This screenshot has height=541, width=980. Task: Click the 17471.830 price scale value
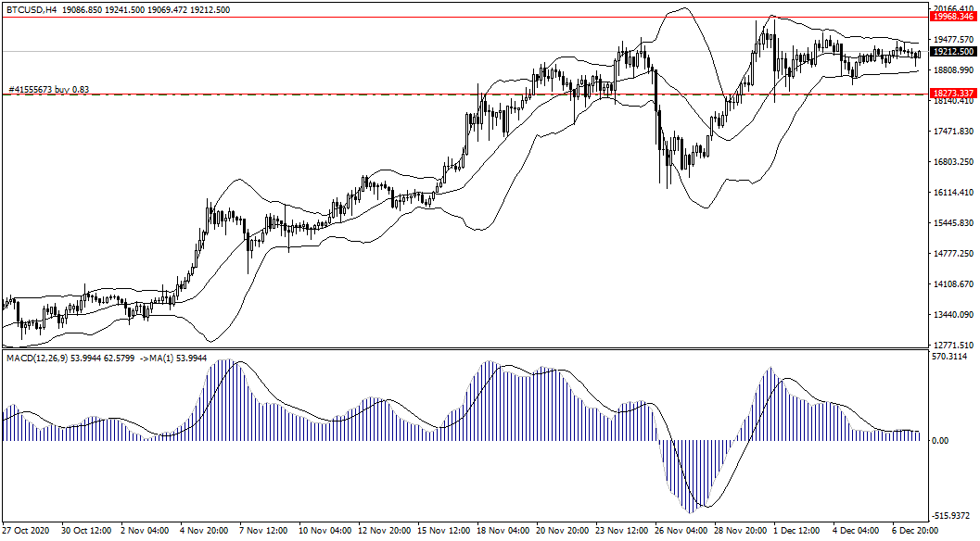coord(953,132)
